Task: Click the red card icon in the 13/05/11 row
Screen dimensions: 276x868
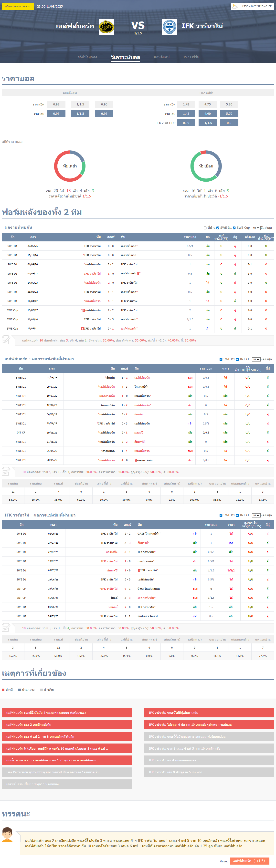Action: 83,329
